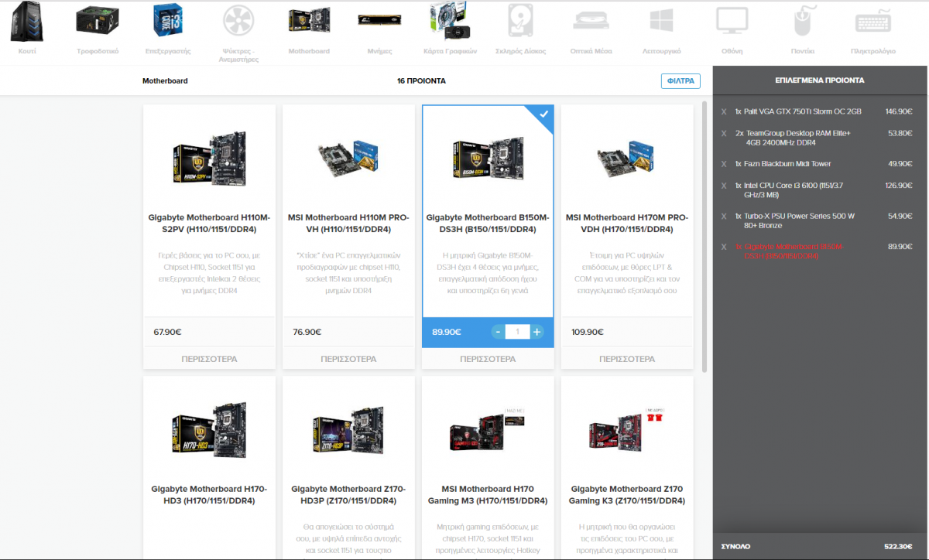Open the Gigabyte Motherboard H170-HD3 title
This screenshot has width=929, height=560.
209,495
